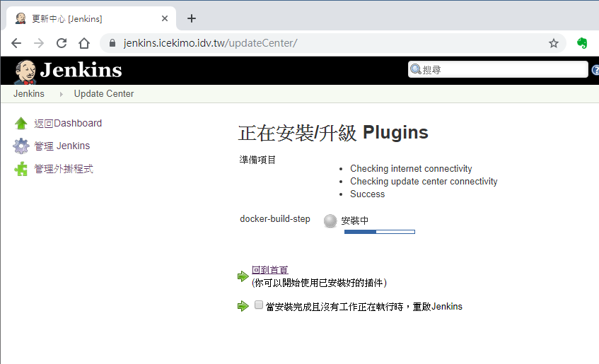Click the browser back arrow
This screenshot has width=599, height=364.
pyautogui.click(x=16, y=43)
